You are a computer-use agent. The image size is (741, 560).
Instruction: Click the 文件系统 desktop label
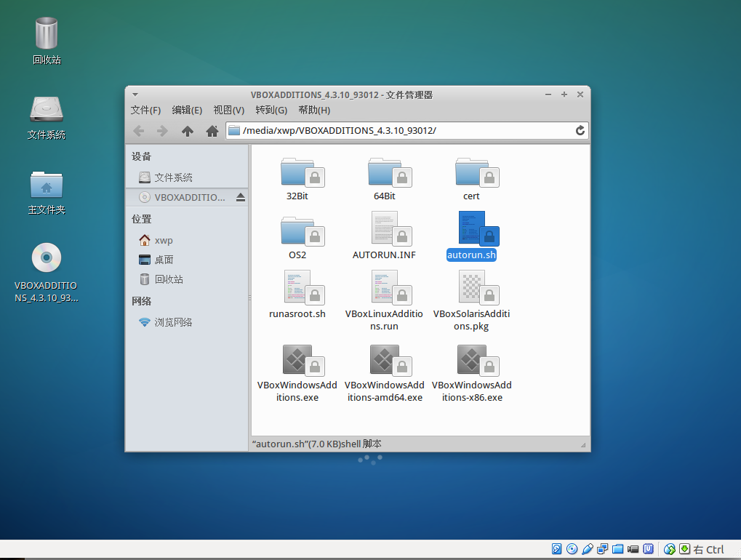click(x=47, y=135)
